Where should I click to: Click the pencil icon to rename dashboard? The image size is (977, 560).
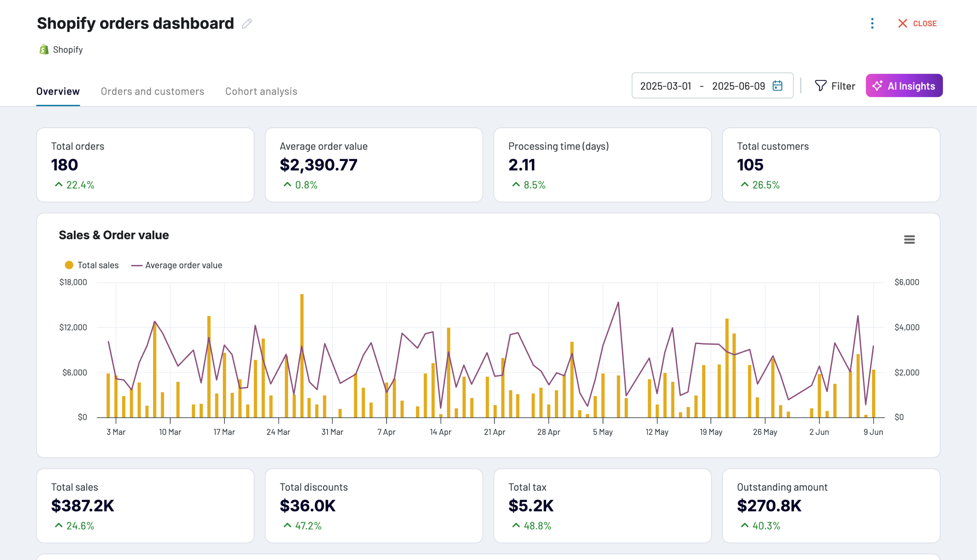point(247,23)
